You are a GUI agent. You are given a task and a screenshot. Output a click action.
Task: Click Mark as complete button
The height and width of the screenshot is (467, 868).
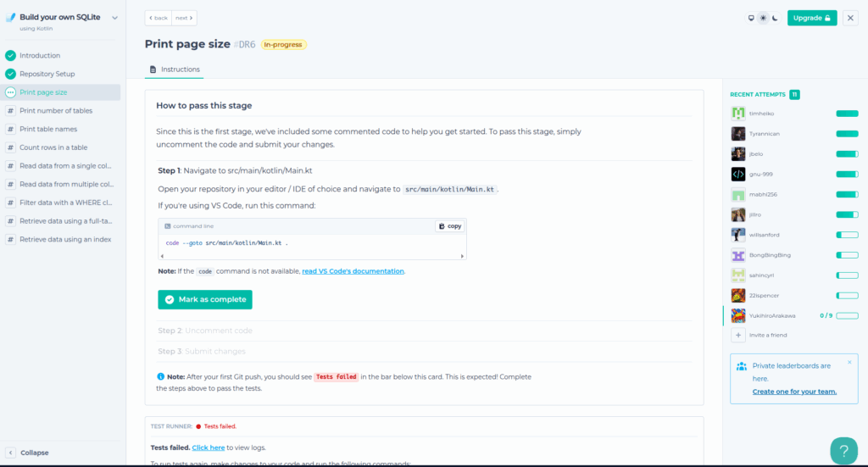[x=205, y=299]
